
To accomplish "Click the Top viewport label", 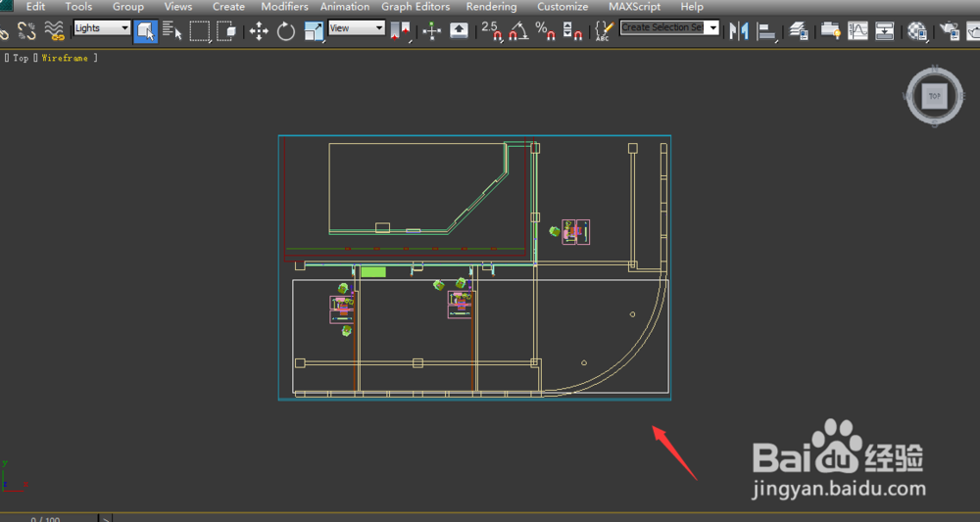I will (21, 58).
